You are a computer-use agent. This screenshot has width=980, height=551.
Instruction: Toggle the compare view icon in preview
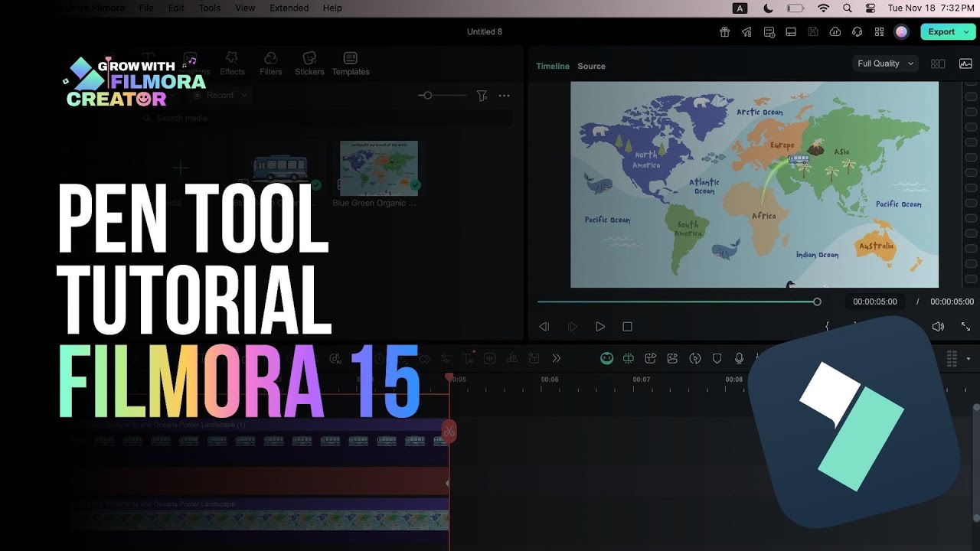pos(938,64)
